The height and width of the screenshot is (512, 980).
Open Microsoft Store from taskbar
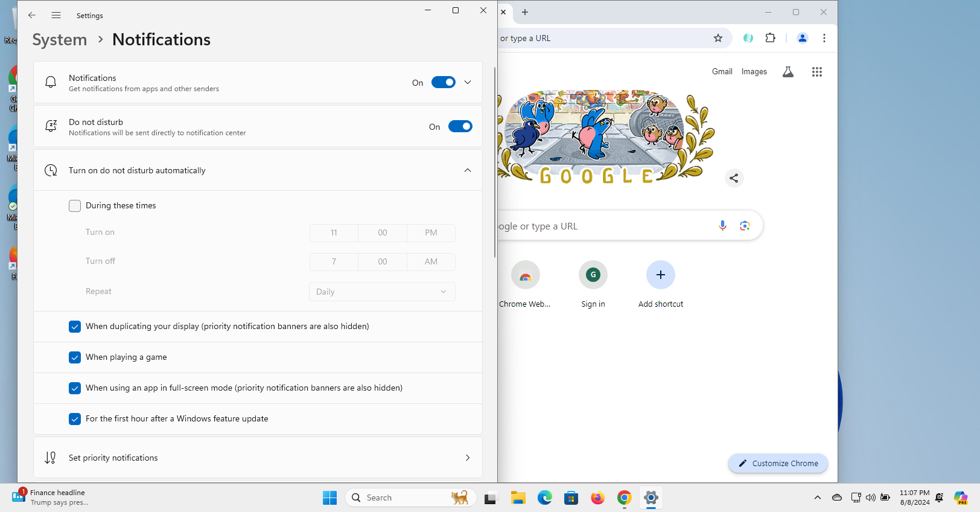coord(571,498)
